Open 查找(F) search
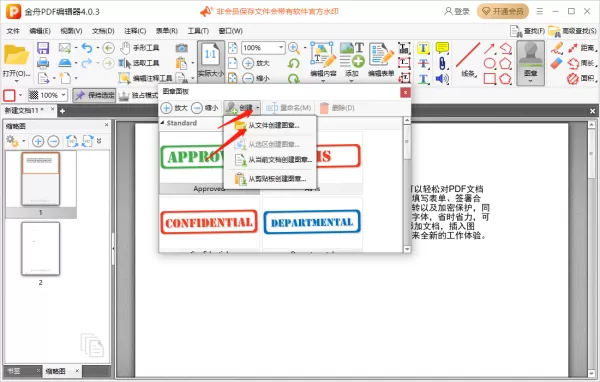The width and height of the screenshot is (600, 382). point(528,31)
